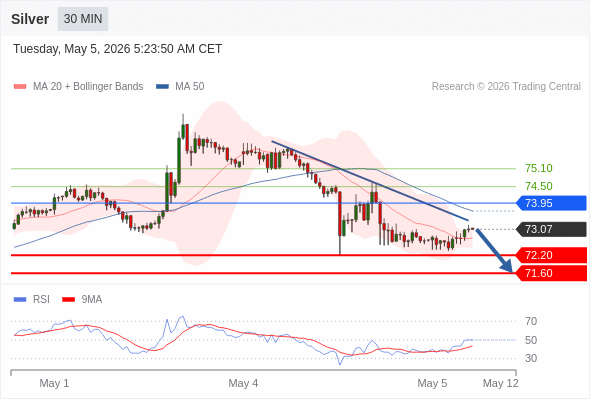Image resolution: width=590 pixels, height=400 pixels.
Task: Click the blue 73.95 pivot price tag
Action: pyautogui.click(x=551, y=203)
